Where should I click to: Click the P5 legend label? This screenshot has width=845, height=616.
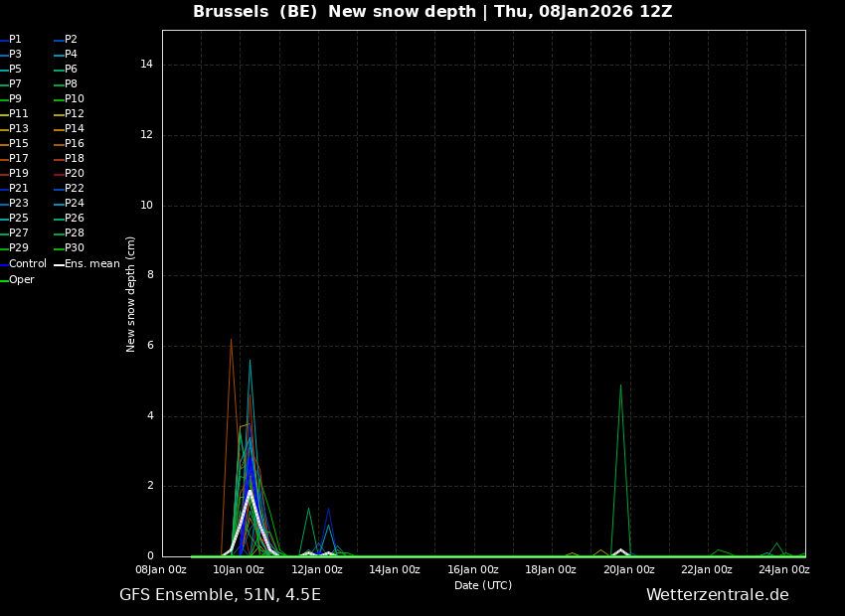click(x=11, y=70)
